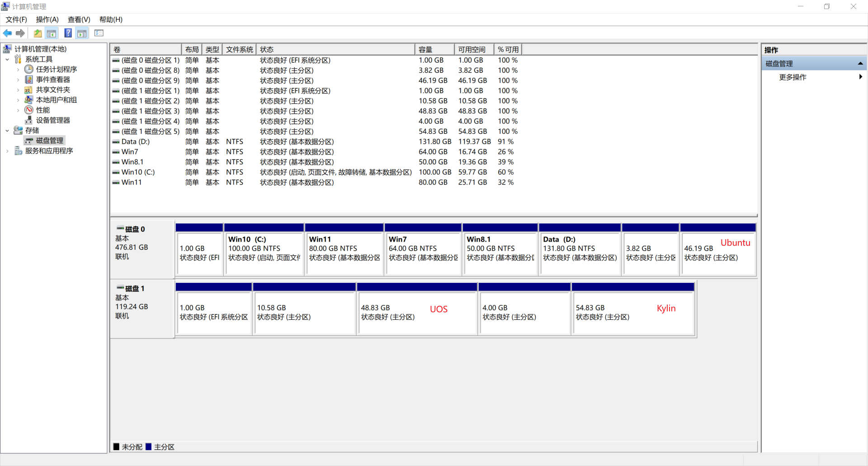Select Data (D:) 131.80 GB partition block
868x466 pixels.
coord(580,249)
